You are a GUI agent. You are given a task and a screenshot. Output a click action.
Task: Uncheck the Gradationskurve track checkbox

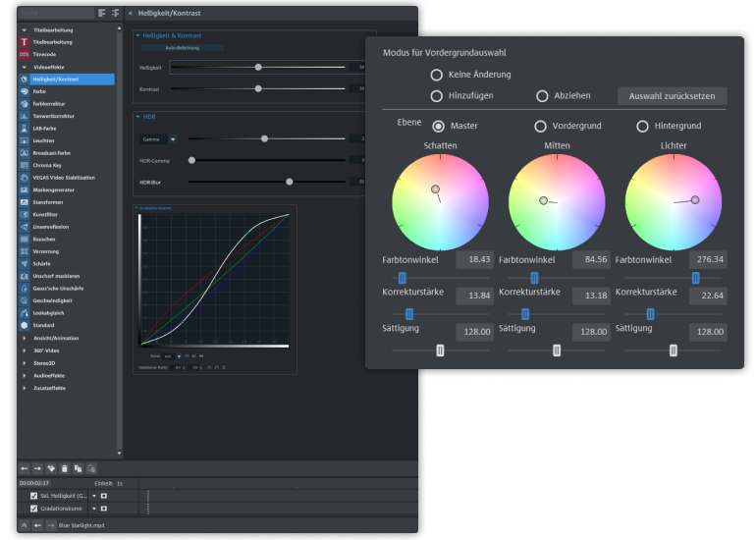[x=33, y=509]
